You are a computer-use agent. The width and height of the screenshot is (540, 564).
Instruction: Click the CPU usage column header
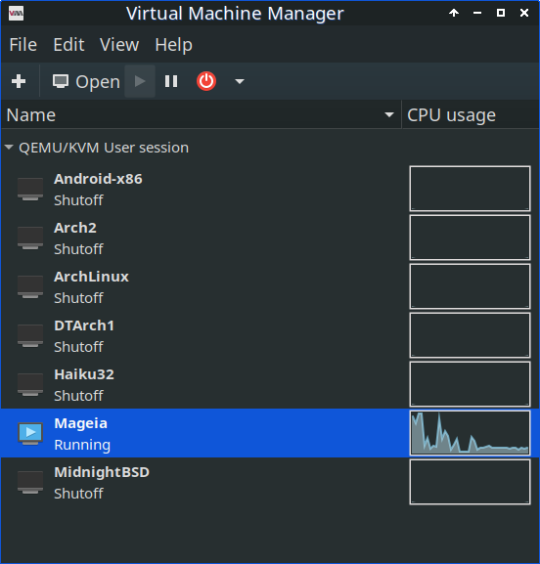(470, 115)
